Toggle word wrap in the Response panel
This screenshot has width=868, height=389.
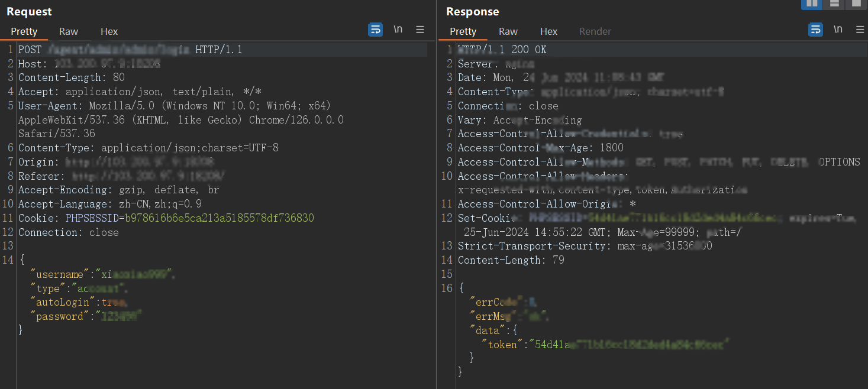[815, 30]
